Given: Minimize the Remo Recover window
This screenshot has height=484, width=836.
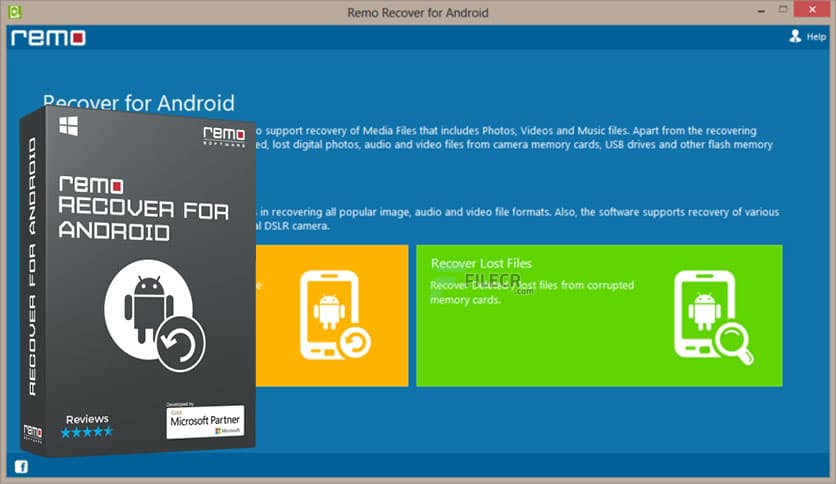Looking at the screenshot, I should tap(761, 11).
